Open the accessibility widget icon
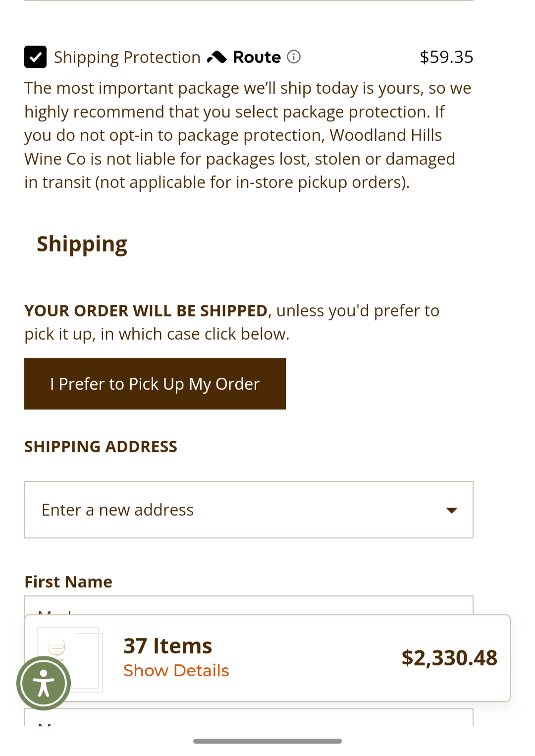The height and width of the screenshot is (756, 535). pos(44,683)
